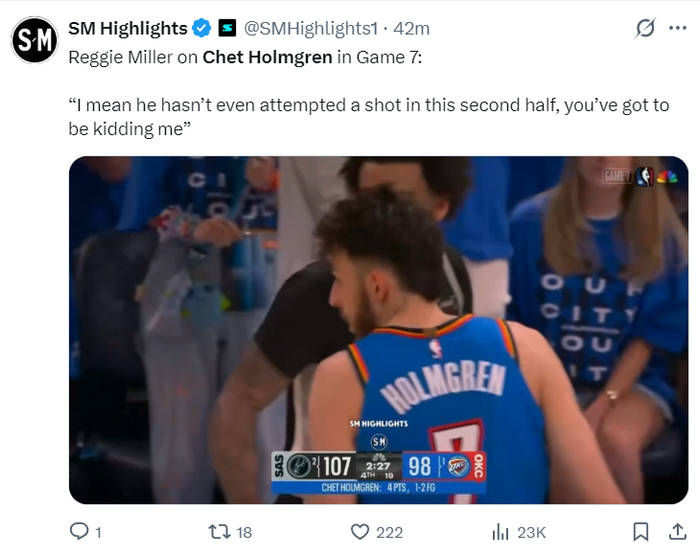
Task: Open the SM Highlights profile avatar
Action: tap(34, 40)
